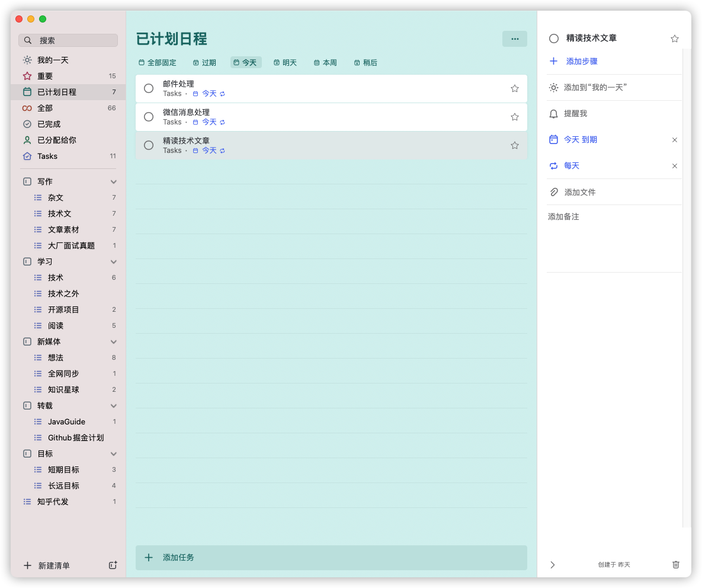Click the bell icon for 提醒我
Viewport: 702px width, 588px height.
(553, 114)
